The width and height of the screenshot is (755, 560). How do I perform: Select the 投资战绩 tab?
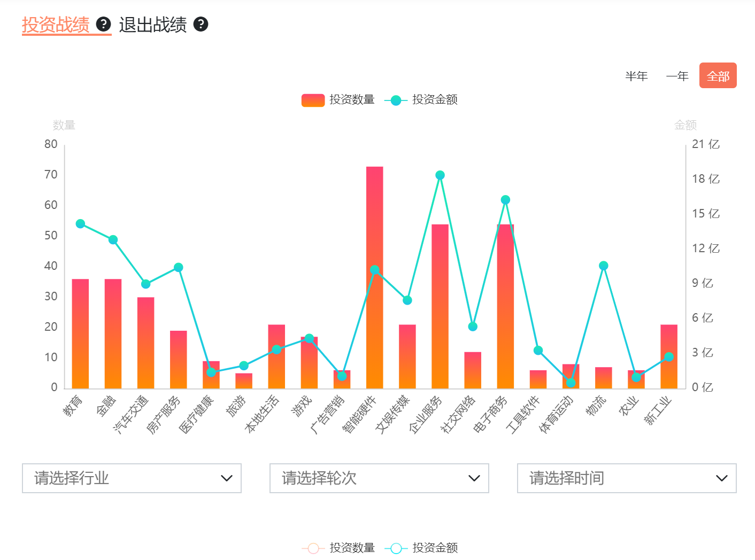(56, 25)
